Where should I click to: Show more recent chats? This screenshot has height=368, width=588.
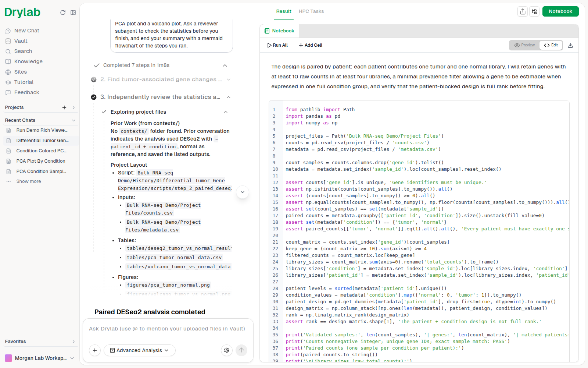(x=29, y=181)
